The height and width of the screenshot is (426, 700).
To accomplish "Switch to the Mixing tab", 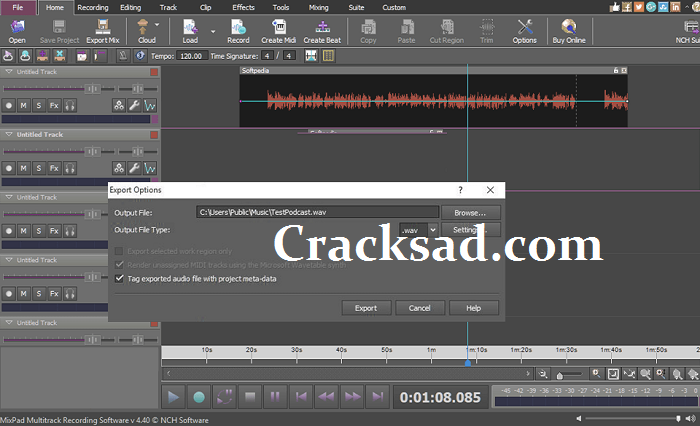I will [x=318, y=7].
